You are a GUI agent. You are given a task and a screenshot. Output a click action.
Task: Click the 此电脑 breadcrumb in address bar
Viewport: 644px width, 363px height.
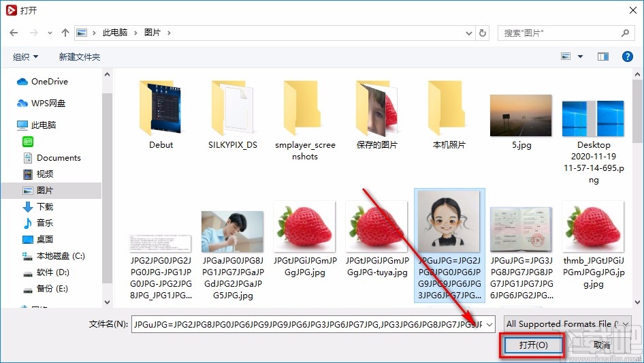tap(115, 33)
